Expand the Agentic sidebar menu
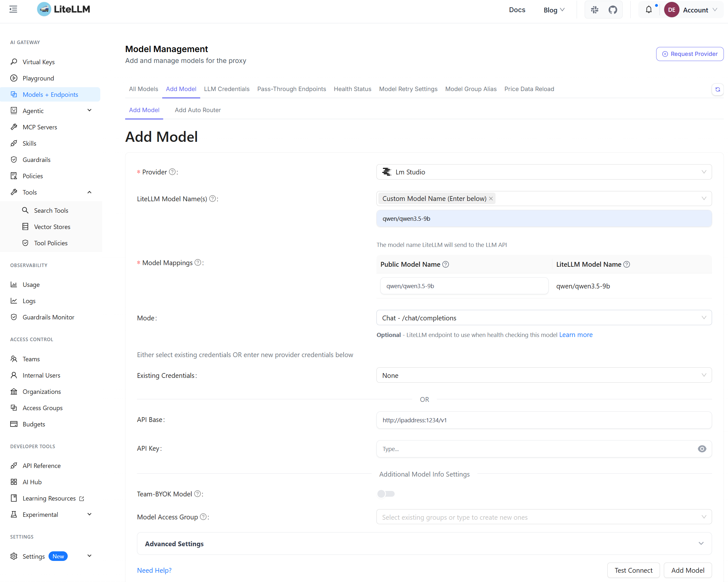Image resolution: width=728 pixels, height=582 pixels. coord(50,111)
